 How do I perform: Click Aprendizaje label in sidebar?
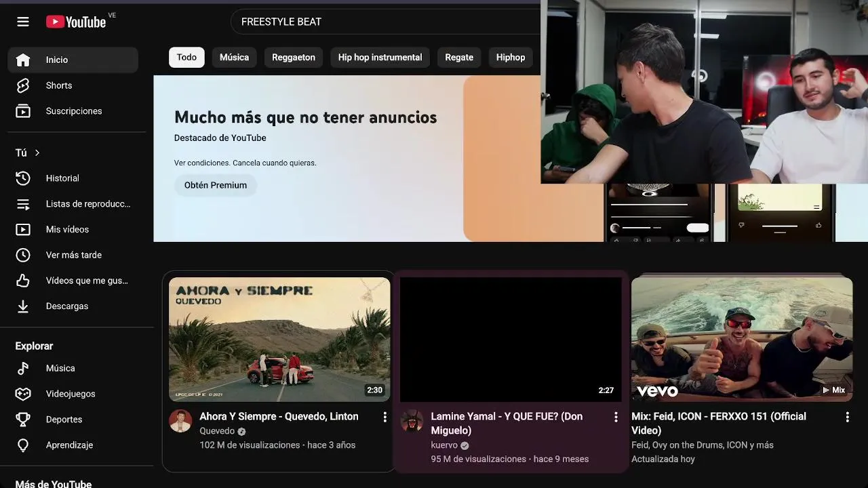69,445
